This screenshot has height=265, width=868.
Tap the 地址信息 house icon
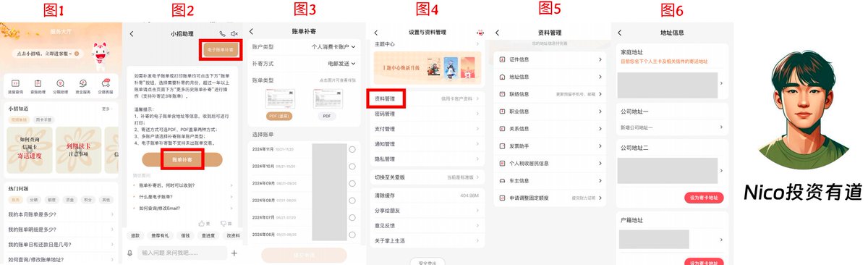pyautogui.click(x=503, y=76)
